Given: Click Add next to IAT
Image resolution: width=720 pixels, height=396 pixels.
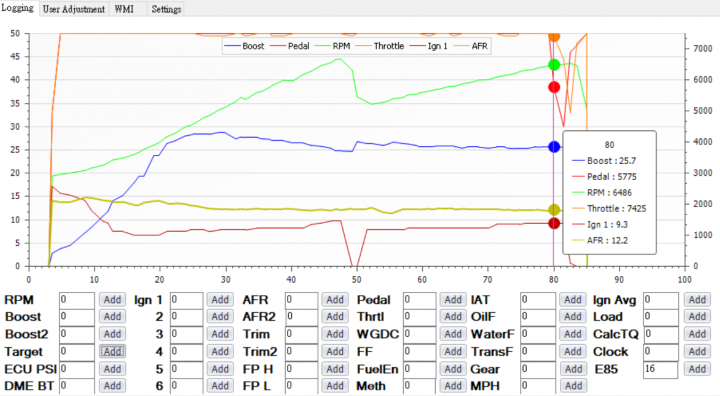Looking at the screenshot, I should (x=573, y=300).
